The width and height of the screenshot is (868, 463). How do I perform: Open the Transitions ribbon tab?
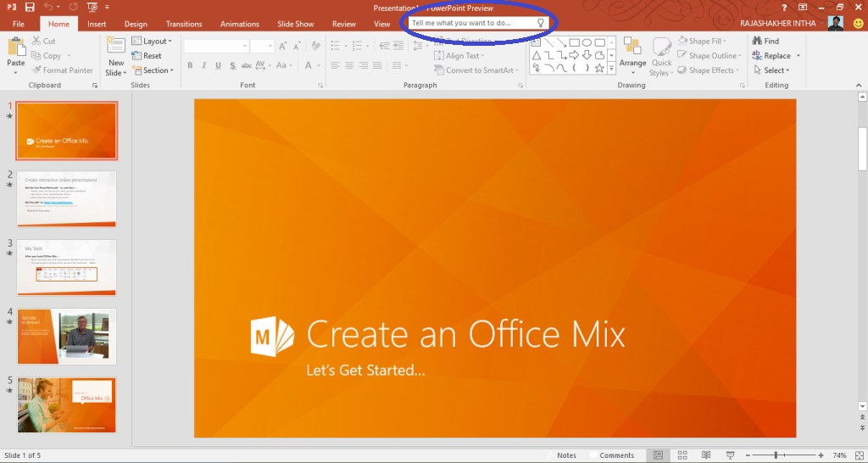184,24
